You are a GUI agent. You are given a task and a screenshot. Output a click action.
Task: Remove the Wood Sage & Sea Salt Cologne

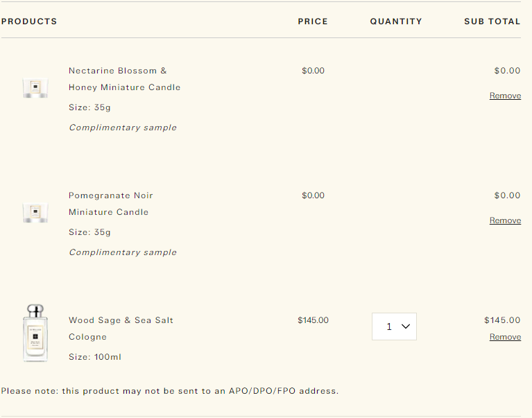point(505,337)
